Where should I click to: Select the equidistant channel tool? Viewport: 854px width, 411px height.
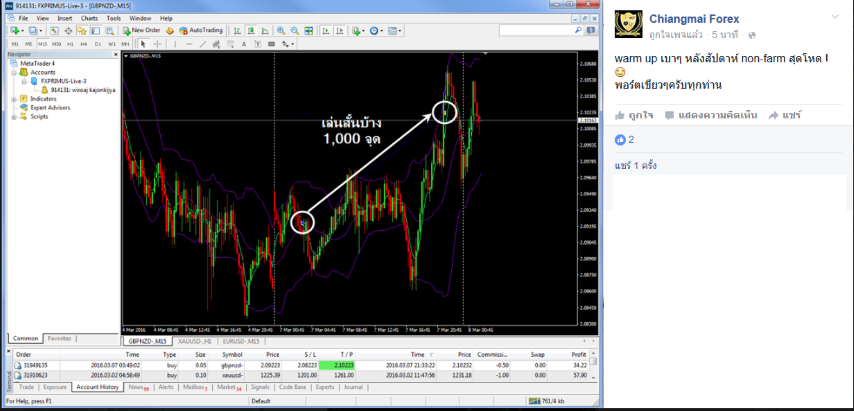[x=216, y=44]
